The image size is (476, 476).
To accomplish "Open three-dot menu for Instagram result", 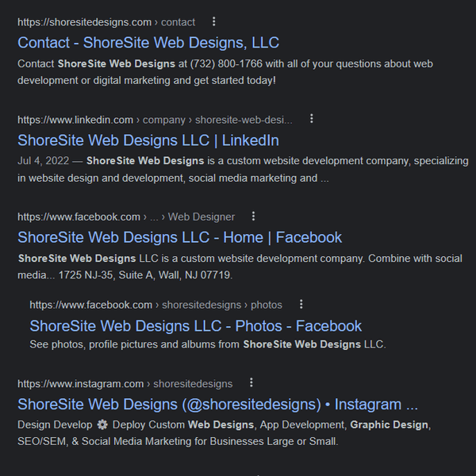I will click(251, 382).
